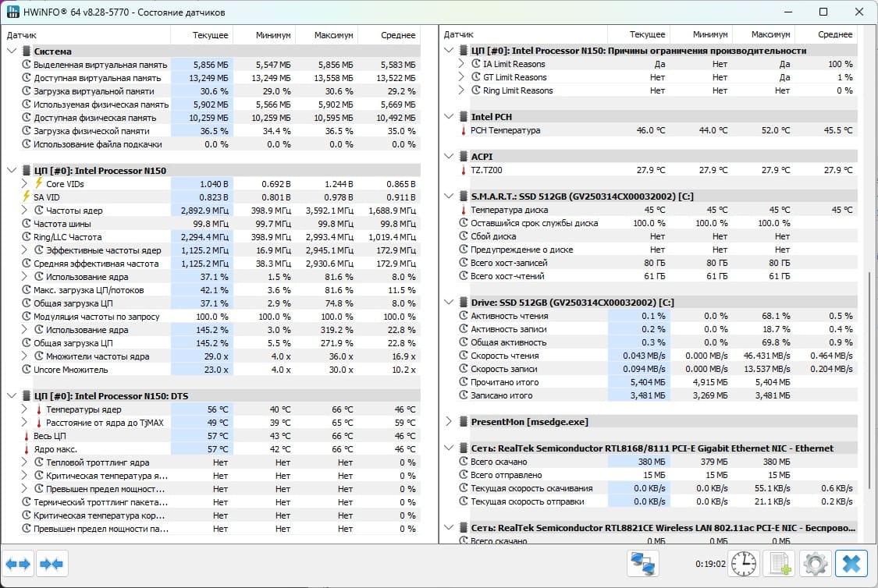The height and width of the screenshot is (588, 878).
Task: Click the chip icon of the Система group
Action: [27, 51]
